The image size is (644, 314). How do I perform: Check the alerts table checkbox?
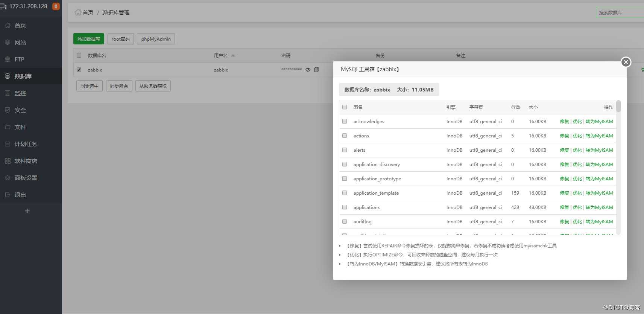(x=345, y=150)
